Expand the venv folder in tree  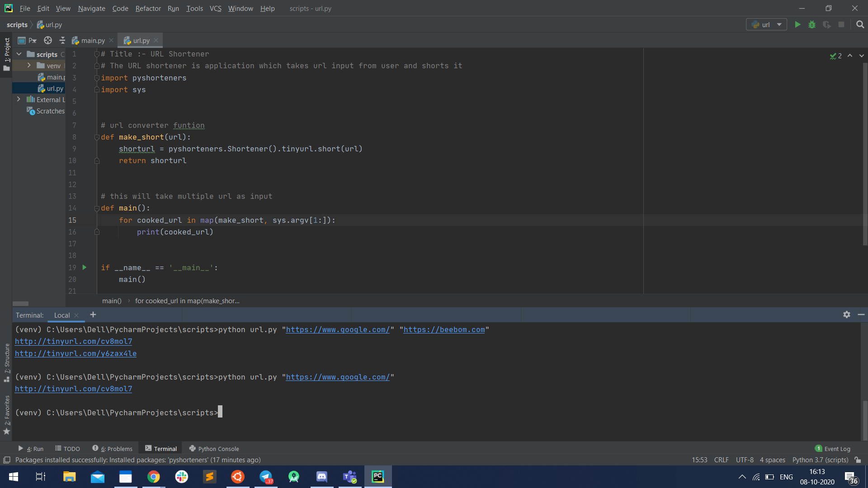29,66
